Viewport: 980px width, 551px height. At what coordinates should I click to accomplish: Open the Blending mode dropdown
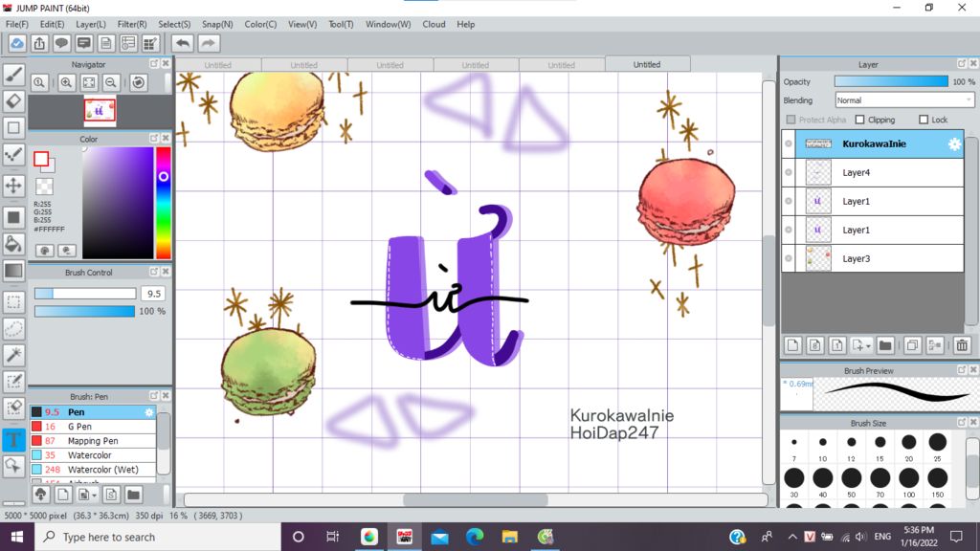point(904,99)
